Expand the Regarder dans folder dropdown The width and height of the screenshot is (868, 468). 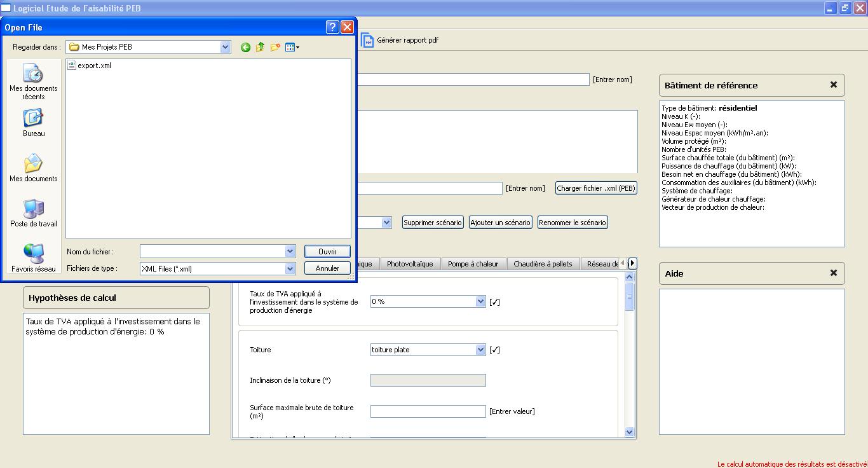(x=225, y=47)
